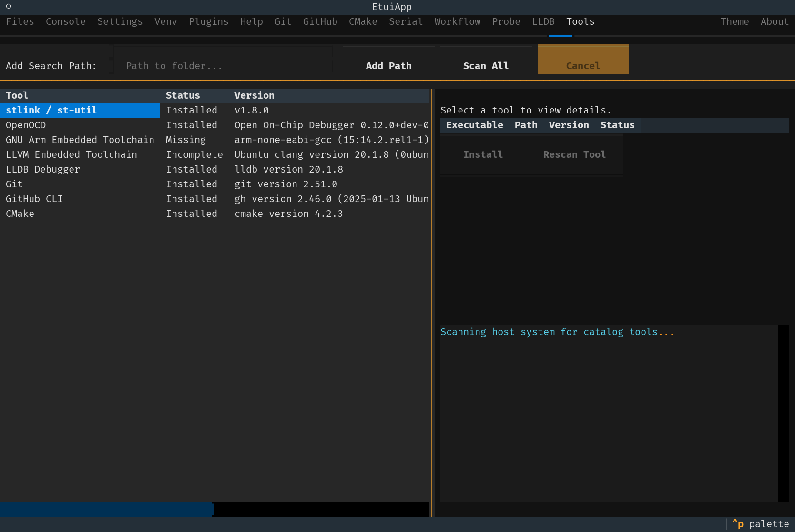This screenshot has width=795, height=532.
Task: Select the Help tab
Action: (252, 21)
